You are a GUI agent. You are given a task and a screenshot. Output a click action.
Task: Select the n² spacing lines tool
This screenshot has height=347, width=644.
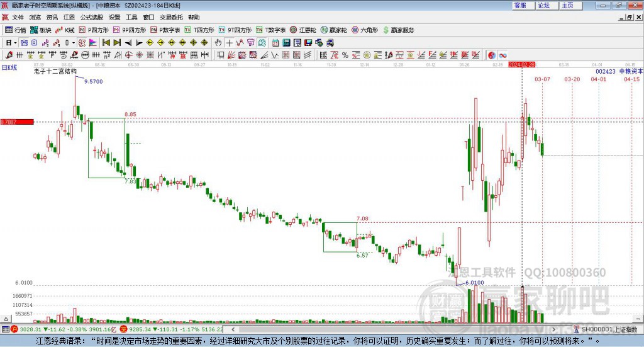tap(107, 55)
